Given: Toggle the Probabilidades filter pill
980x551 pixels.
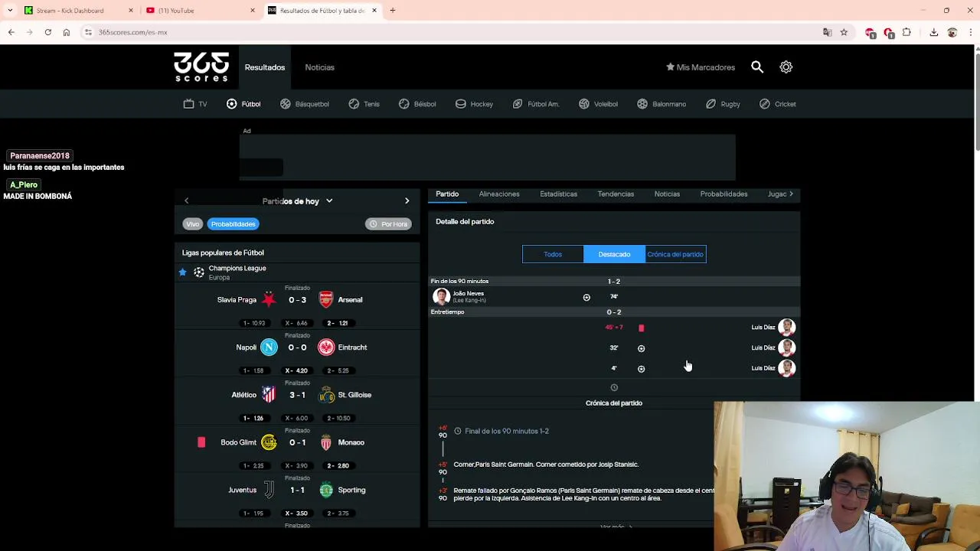Looking at the screenshot, I should point(233,224).
